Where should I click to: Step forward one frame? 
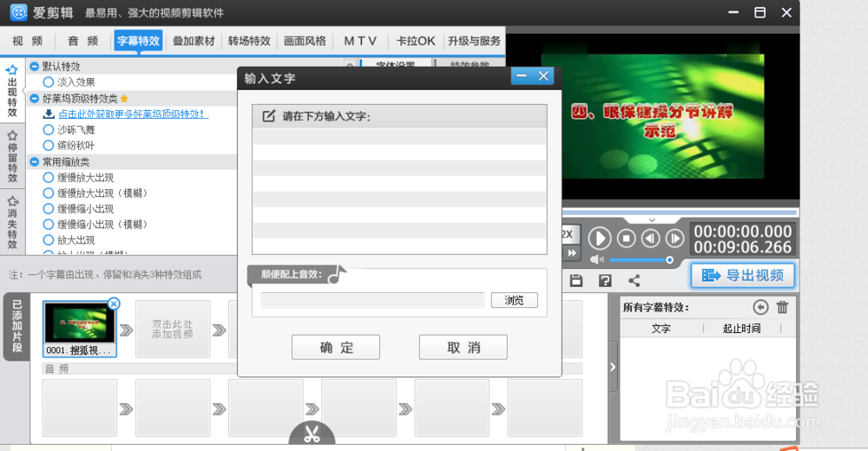coord(674,239)
